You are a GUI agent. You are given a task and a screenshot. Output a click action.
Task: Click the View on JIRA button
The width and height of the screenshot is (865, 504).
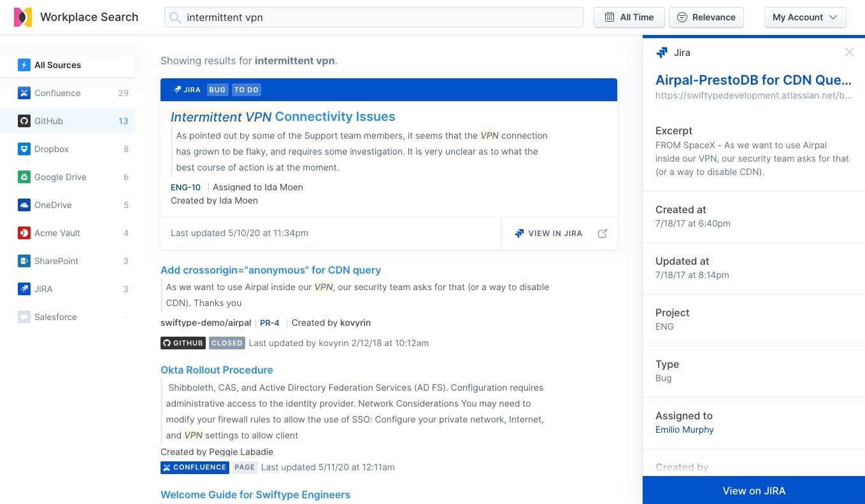tap(754, 491)
